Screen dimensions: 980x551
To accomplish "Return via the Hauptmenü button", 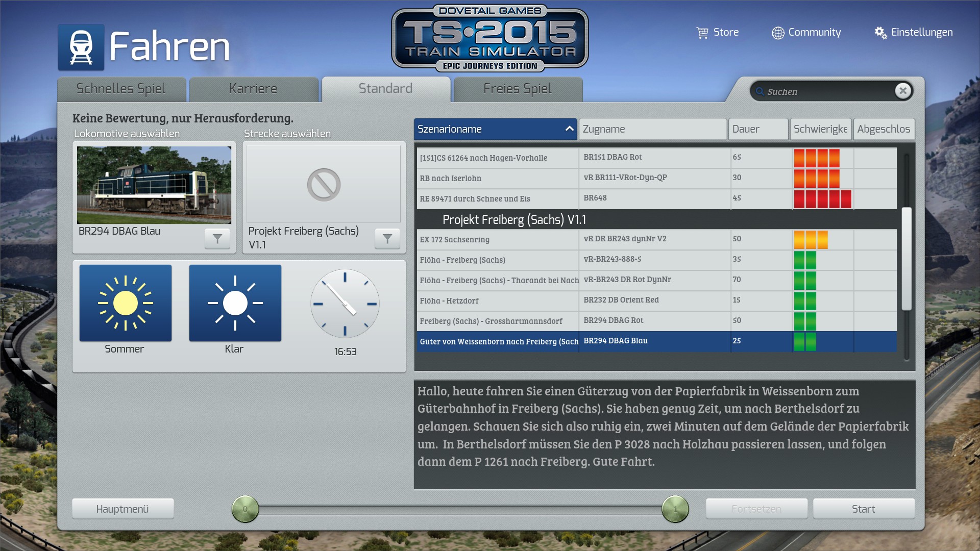I will click(x=122, y=509).
